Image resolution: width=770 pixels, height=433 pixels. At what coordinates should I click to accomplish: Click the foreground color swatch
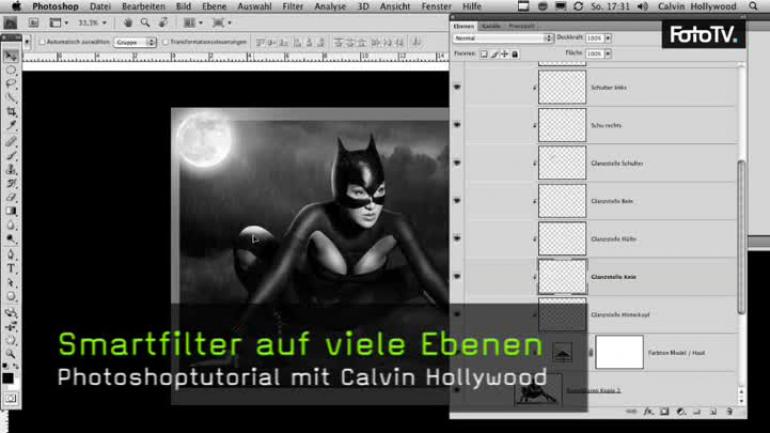tap(8, 378)
